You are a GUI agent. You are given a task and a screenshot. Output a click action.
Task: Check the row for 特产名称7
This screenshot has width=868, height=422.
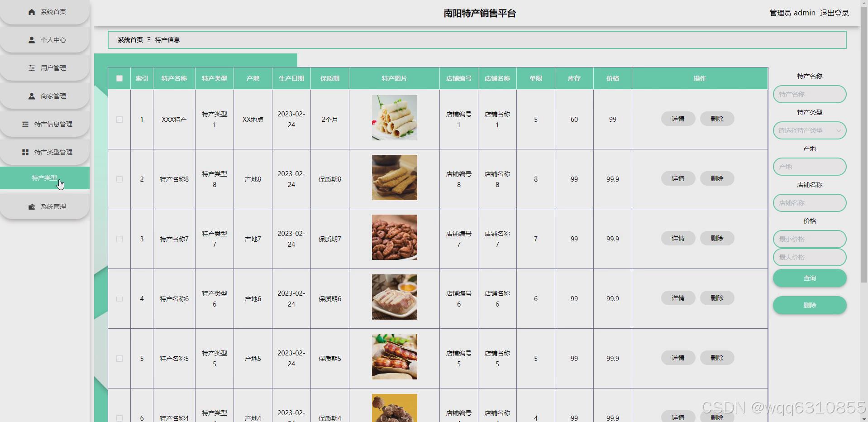tap(119, 239)
